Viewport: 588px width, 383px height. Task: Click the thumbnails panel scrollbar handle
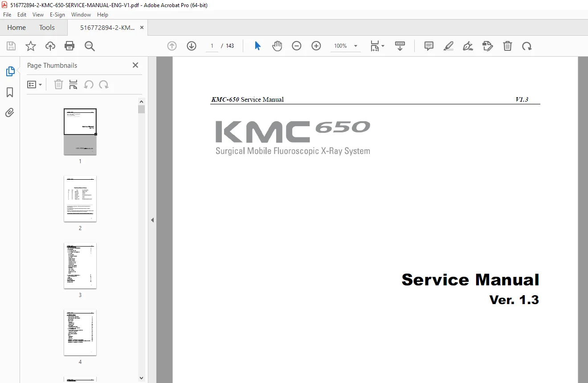(x=142, y=109)
